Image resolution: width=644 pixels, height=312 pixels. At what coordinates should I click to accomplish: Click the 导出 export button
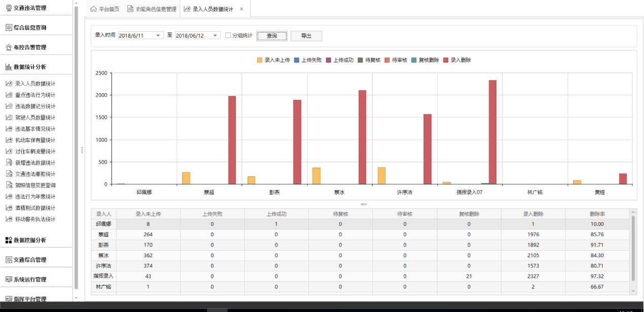tap(306, 36)
